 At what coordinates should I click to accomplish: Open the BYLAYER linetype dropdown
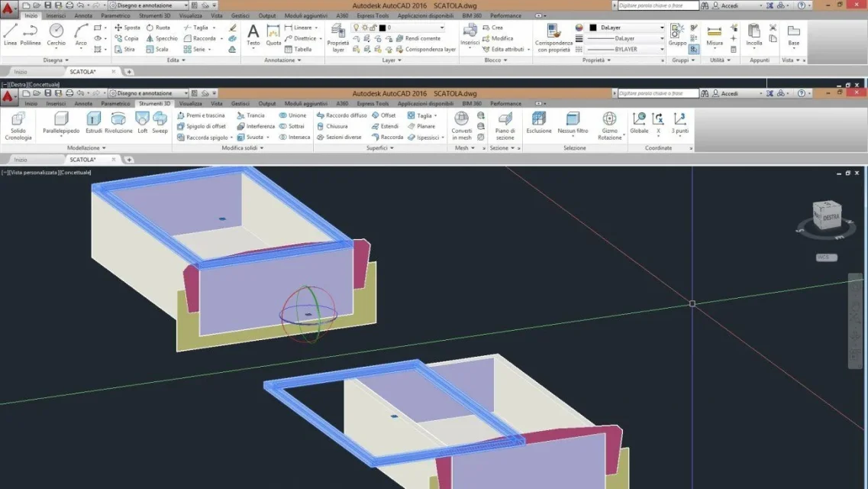(x=625, y=50)
